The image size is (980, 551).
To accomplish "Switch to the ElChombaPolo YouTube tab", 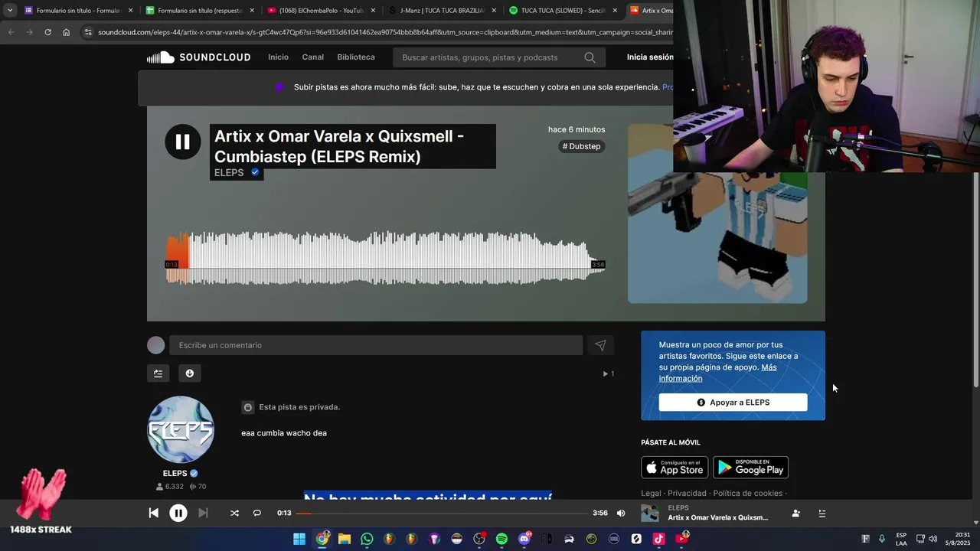I will pos(320,11).
